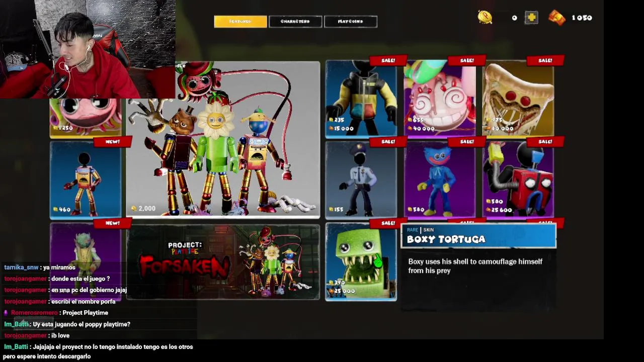This screenshot has height=362, width=644.
Task: Click Im_Batti username on the last chat line
Action: [16, 347]
